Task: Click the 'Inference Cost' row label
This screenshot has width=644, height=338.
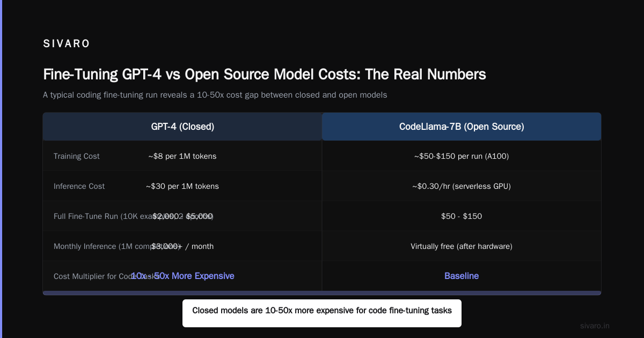Action: (x=79, y=186)
